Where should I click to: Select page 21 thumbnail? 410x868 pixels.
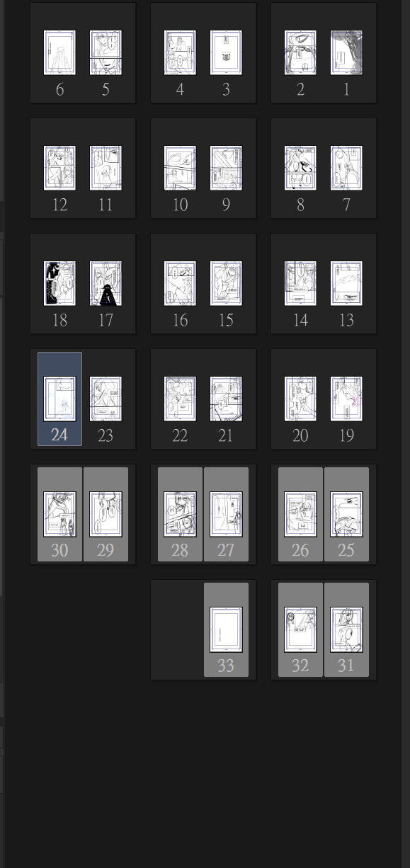(x=226, y=399)
